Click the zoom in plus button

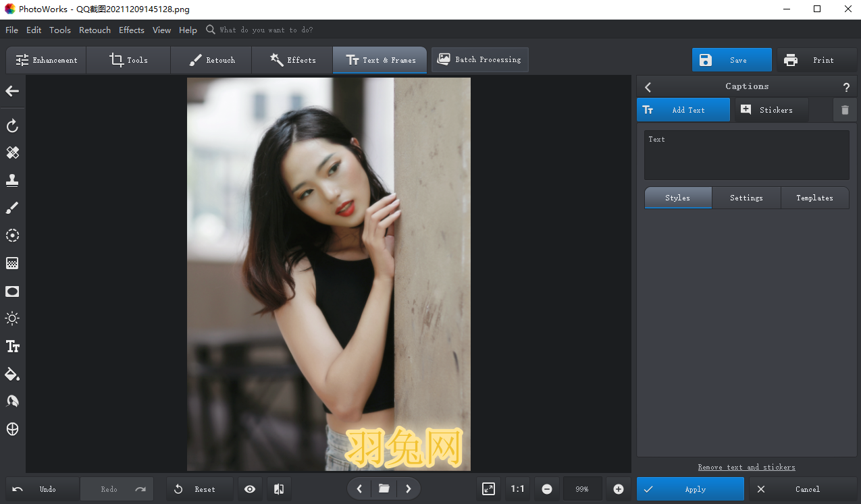(618, 489)
